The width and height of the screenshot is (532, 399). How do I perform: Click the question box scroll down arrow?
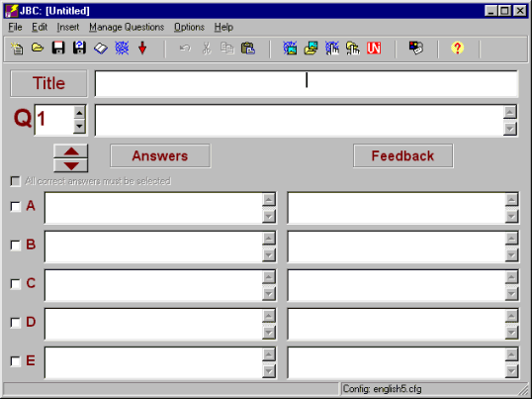pos(510,129)
